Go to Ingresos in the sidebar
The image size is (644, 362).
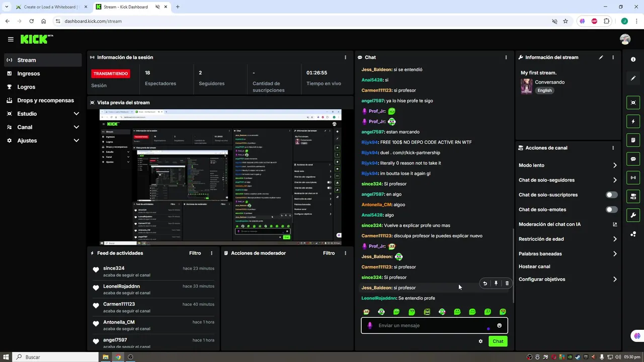pos(43,73)
